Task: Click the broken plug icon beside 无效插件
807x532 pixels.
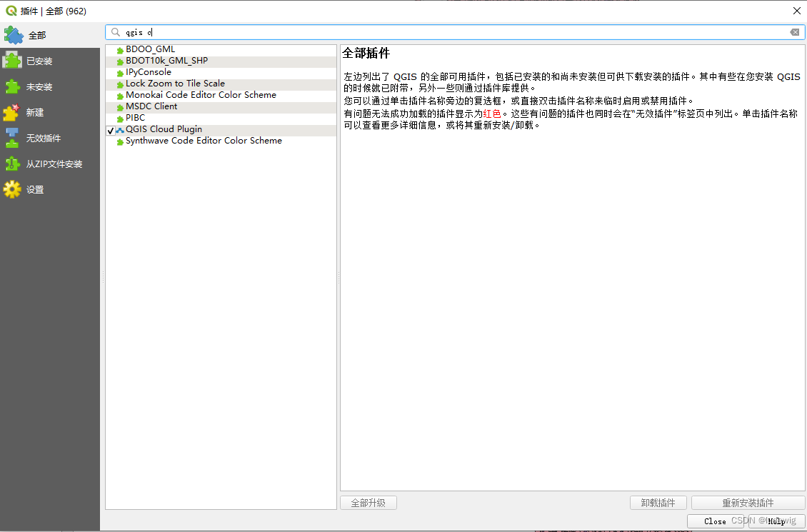Action: pos(12,138)
